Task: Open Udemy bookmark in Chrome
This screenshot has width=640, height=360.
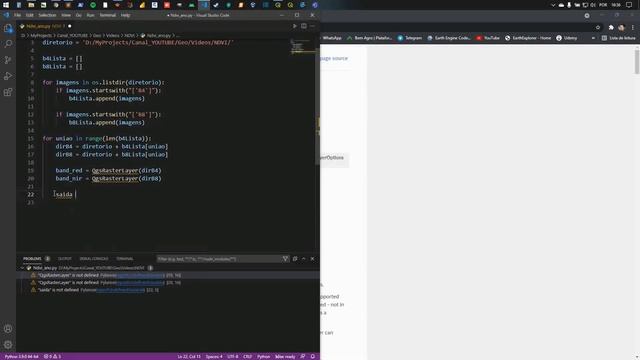Action: pos(567,38)
